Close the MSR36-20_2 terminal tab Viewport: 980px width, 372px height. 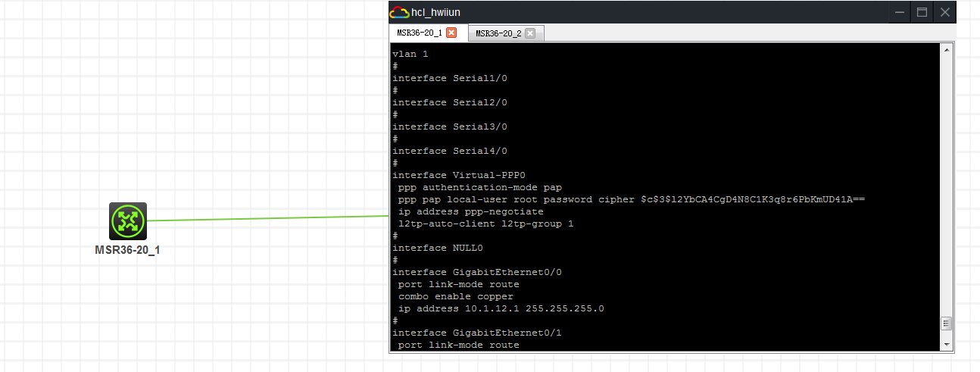[x=530, y=33]
